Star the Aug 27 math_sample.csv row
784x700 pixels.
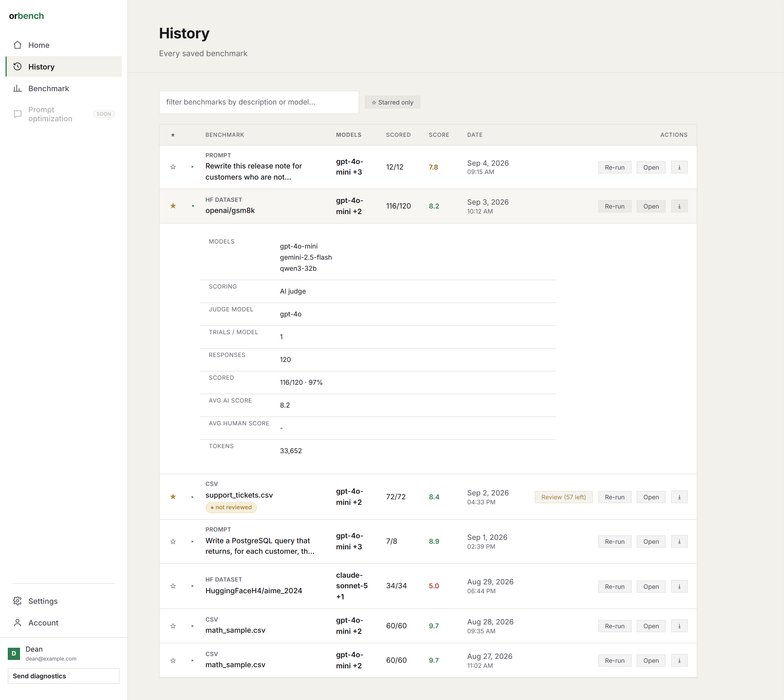click(x=173, y=660)
